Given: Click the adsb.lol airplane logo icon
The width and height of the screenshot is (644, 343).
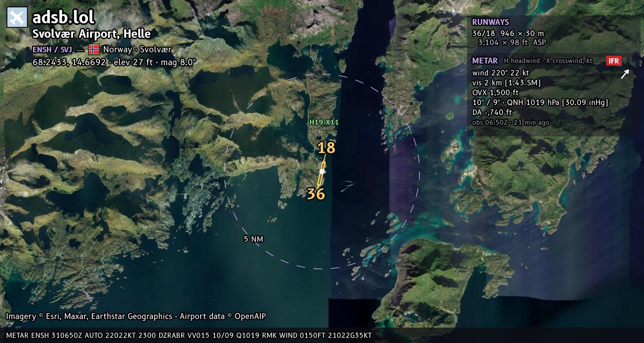Looking at the screenshot, I should tap(17, 18).
